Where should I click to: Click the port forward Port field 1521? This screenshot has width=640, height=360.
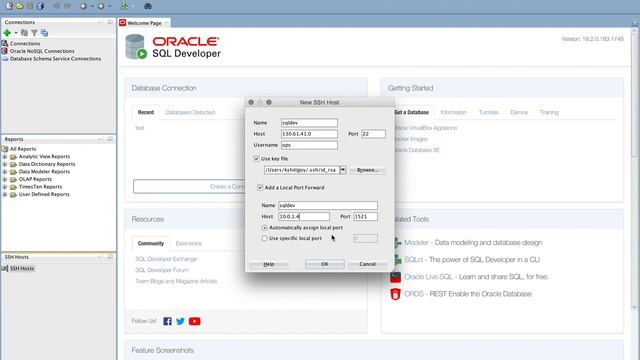365,216
